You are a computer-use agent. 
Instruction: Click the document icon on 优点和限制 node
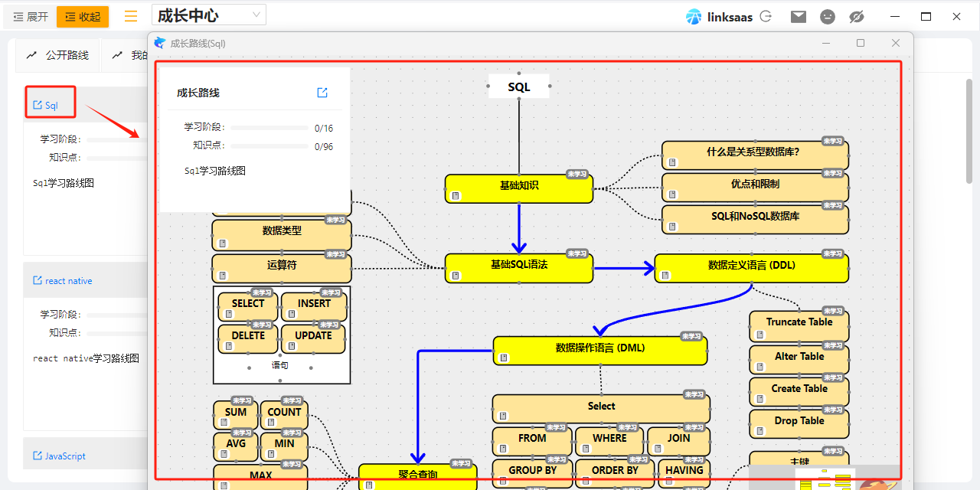[672, 194]
